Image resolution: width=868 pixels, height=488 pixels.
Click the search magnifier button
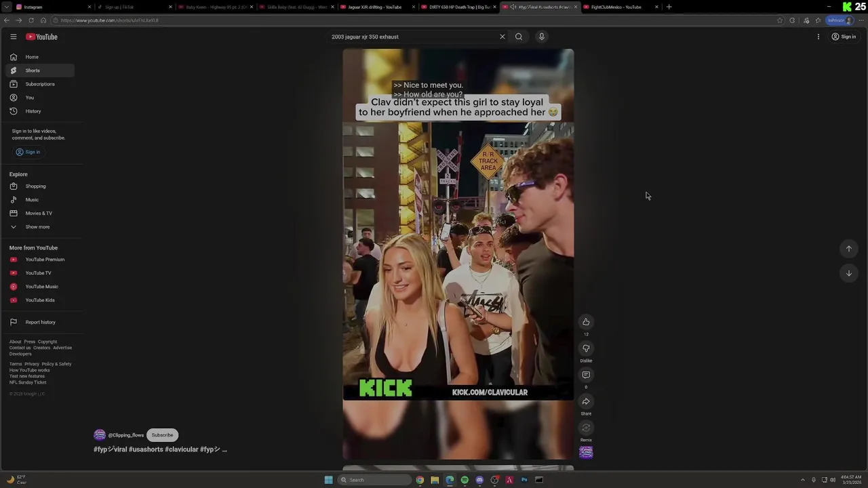(x=519, y=37)
